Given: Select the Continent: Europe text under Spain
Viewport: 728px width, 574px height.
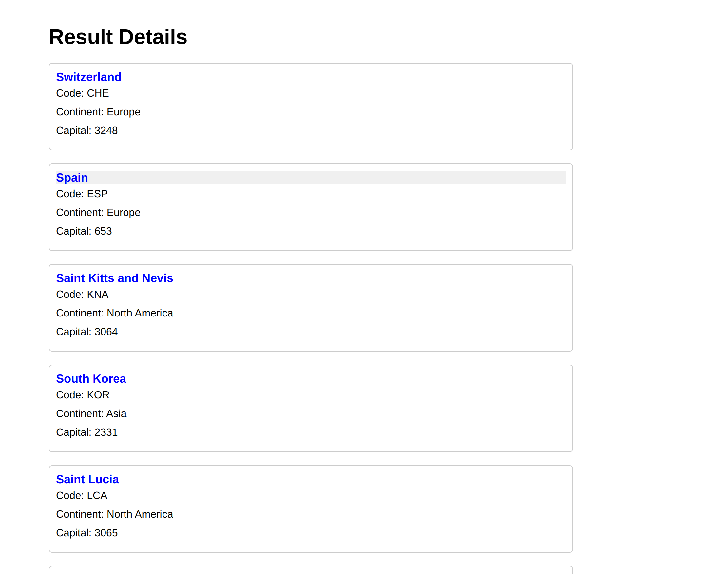Looking at the screenshot, I should (x=98, y=212).
